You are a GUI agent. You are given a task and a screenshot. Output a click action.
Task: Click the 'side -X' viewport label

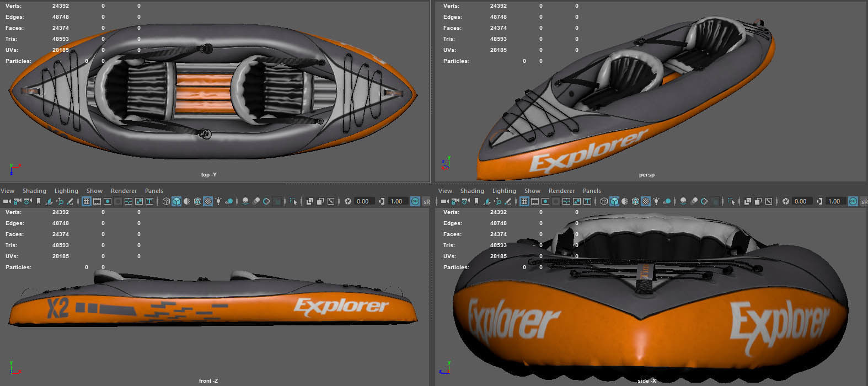[x=646, y=381]
